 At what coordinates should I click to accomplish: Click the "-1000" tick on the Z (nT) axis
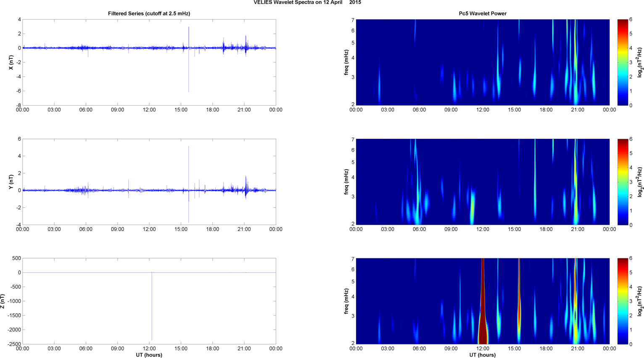coord(14,301)
